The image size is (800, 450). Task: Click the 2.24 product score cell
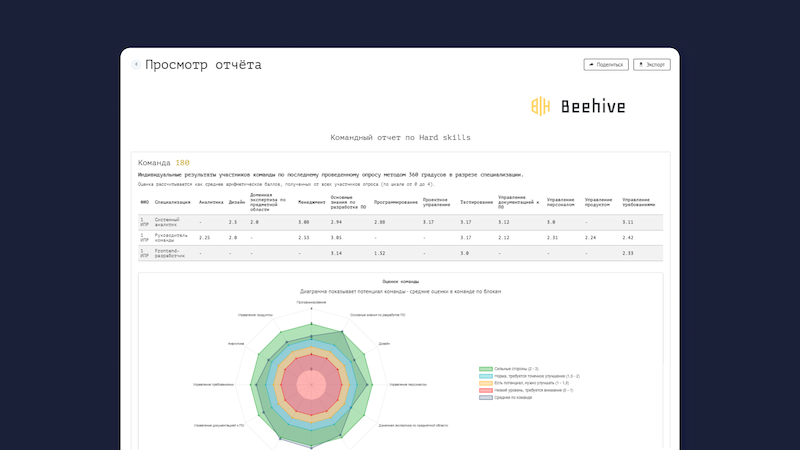pyautogui.click(x=590, y=238)
